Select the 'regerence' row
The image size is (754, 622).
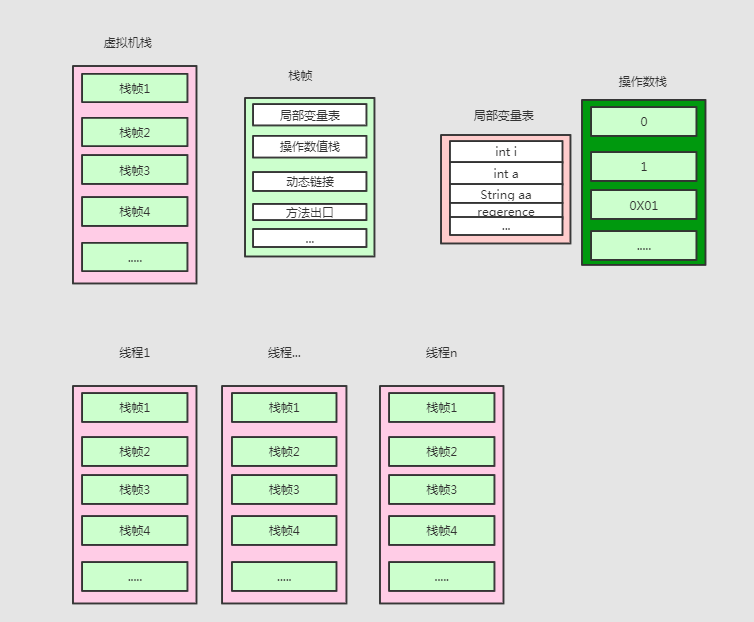[506, 211]
